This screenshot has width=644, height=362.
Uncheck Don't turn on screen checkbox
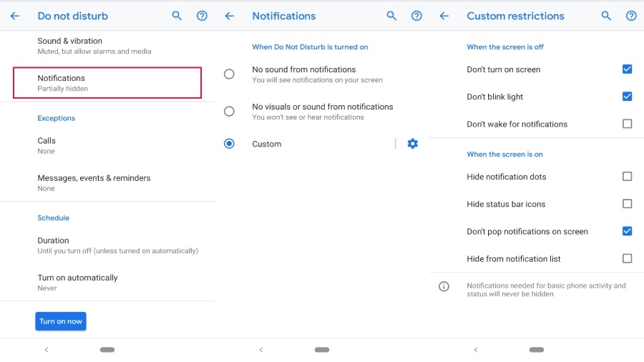pos(627,69)
